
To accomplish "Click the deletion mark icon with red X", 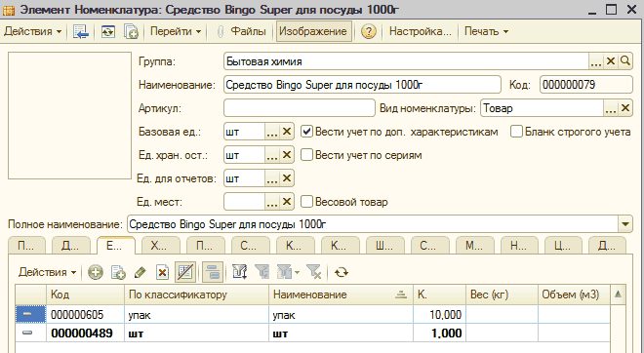I will 163,272.
